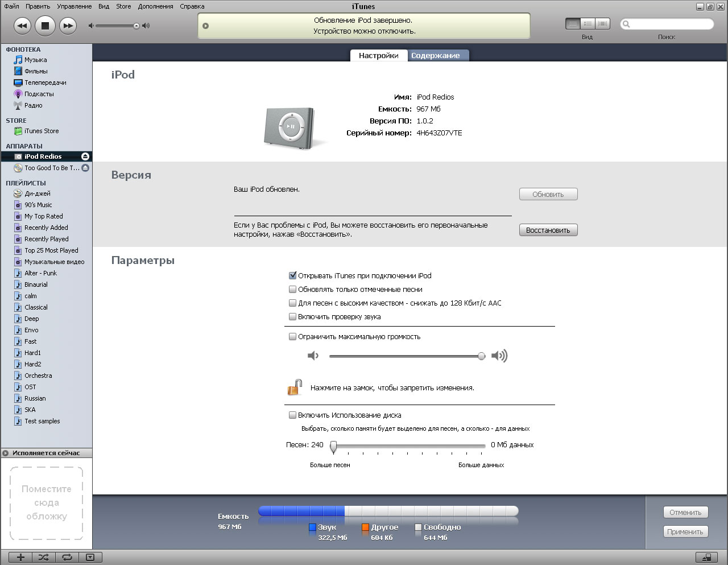Screen dimensions: 728x565
Task: Click the stop playback button
Action: [x=45, y=26]
